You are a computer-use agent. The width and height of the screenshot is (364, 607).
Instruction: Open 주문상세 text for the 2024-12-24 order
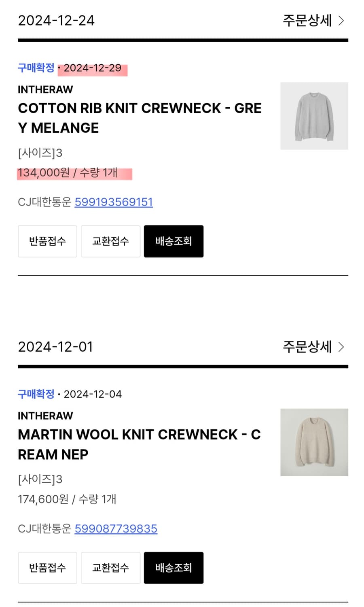(307, 21)
